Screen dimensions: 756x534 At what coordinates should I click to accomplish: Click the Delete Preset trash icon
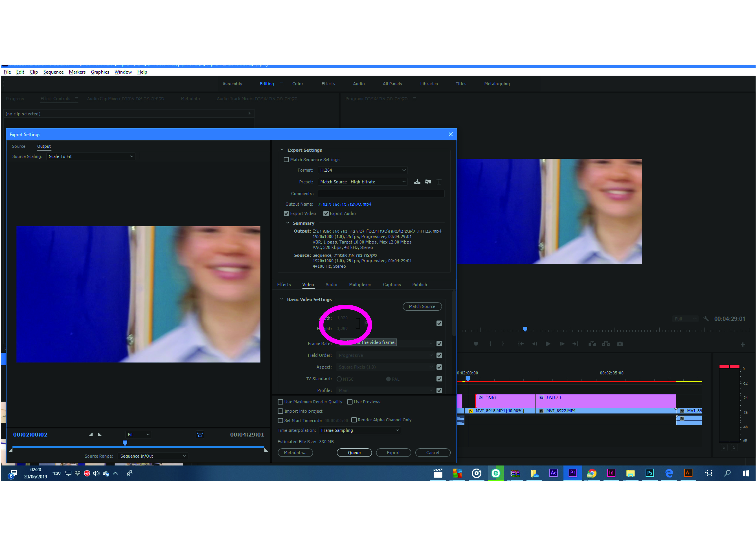point(439,182)
